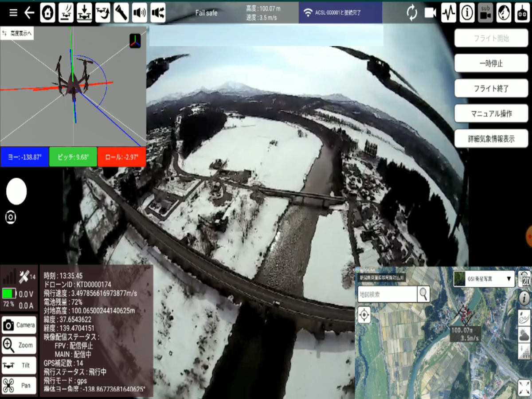Screen dimensions: 532x399
Task: Toggle the cloud weather layer icon
Action: click(x=524, y=334)
